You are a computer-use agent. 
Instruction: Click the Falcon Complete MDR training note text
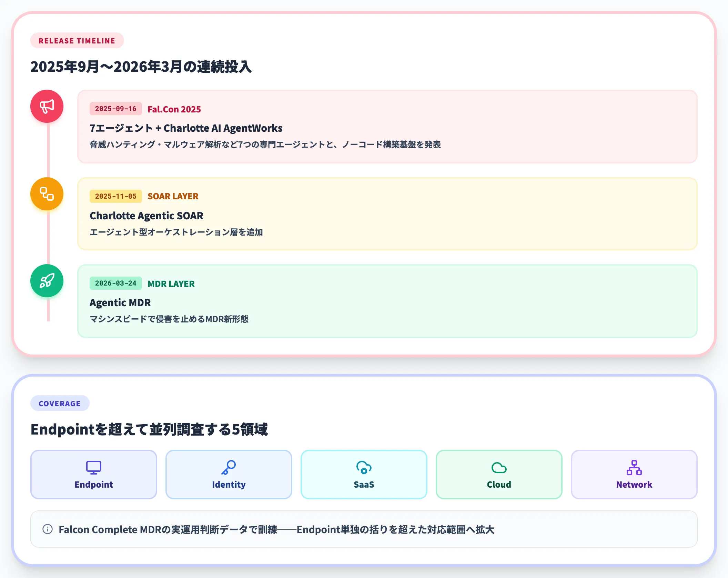276,529
